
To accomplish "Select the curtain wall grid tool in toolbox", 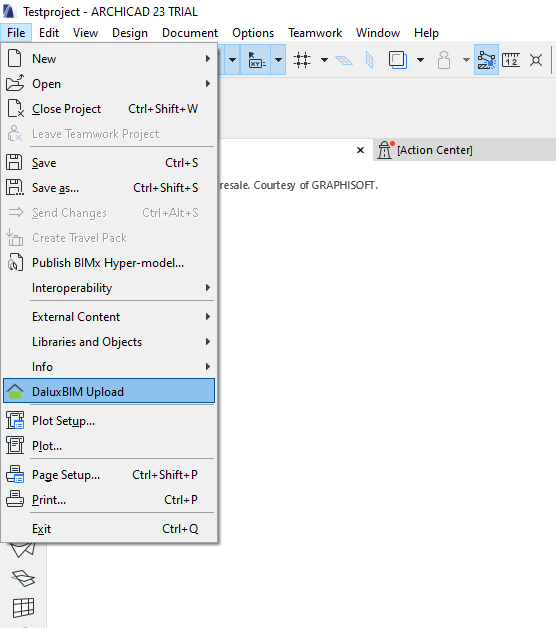I will [24, 608].
